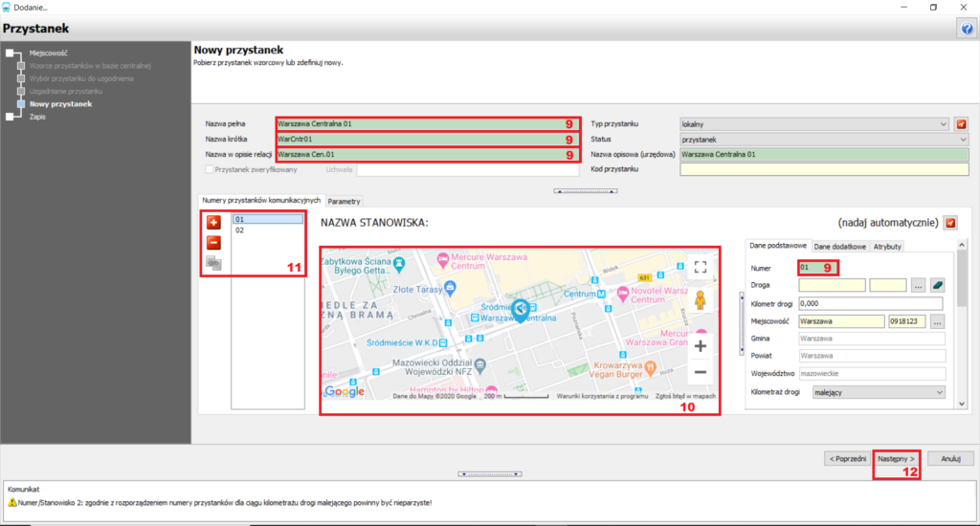Click the right panel vertical scrollbar
The width and height of the screenshot is (980, 526).
(x=962, y=323)
